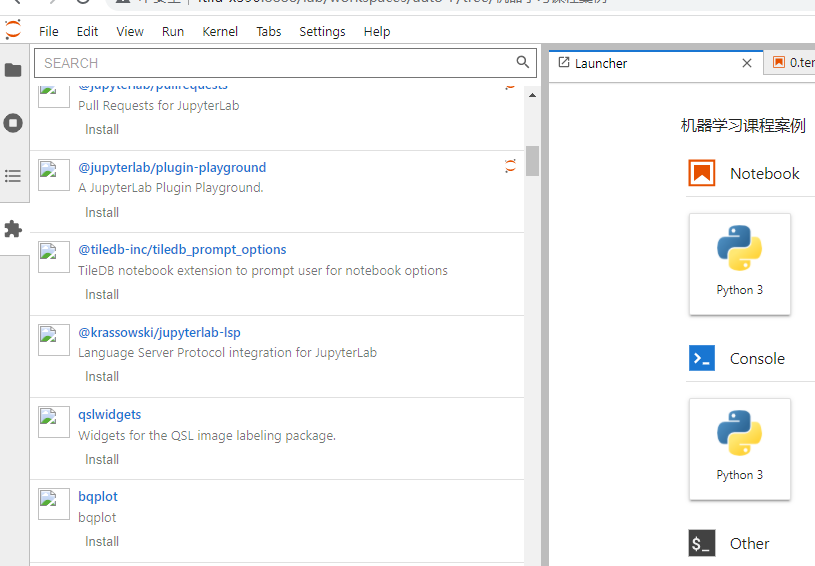
Task: Click thumbnail icon of qslwidgets extension
Action: click(54, 422)
